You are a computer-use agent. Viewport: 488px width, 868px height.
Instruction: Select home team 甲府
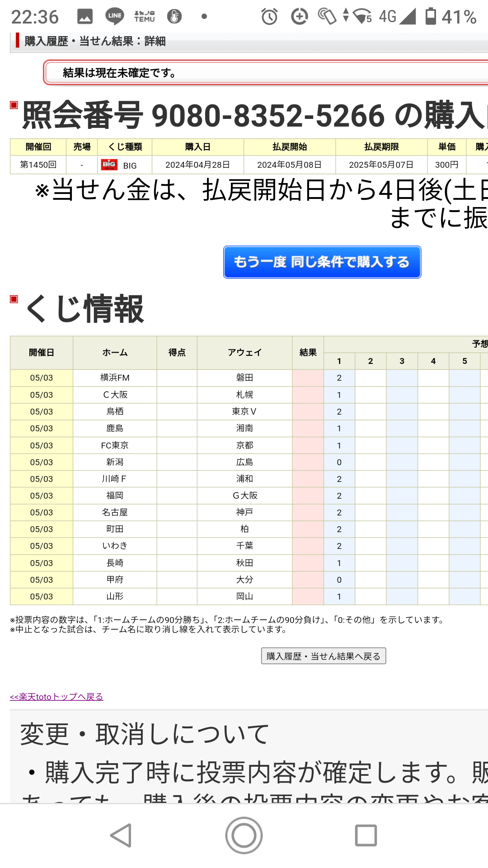point(115,580)
